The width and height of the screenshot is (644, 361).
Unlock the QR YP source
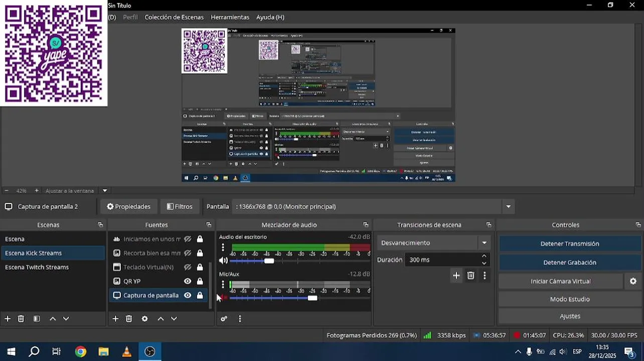click(200, 281)
